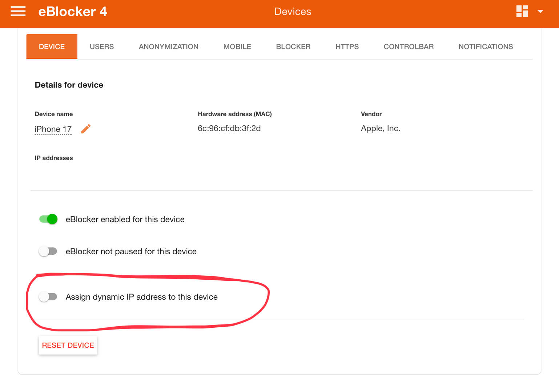Switch to the USERS tab
The height and width of the screenshot is (392, 559).
(x=102, y=47)
